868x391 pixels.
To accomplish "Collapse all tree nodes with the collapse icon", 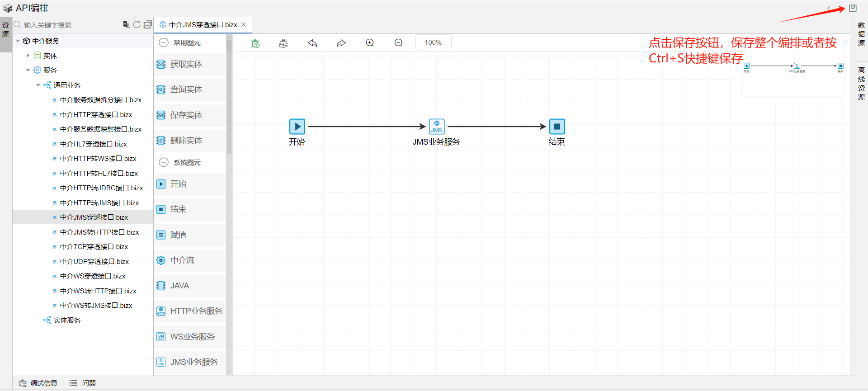I will pos(147,24).
